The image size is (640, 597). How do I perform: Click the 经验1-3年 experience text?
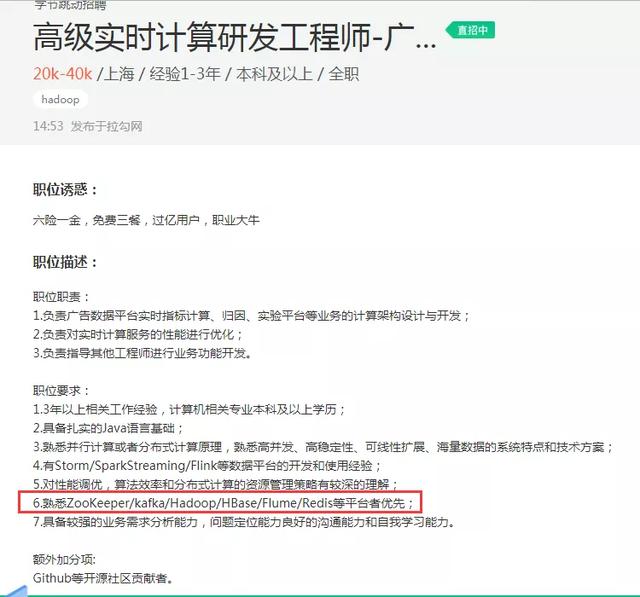click(x=185, y=74)
